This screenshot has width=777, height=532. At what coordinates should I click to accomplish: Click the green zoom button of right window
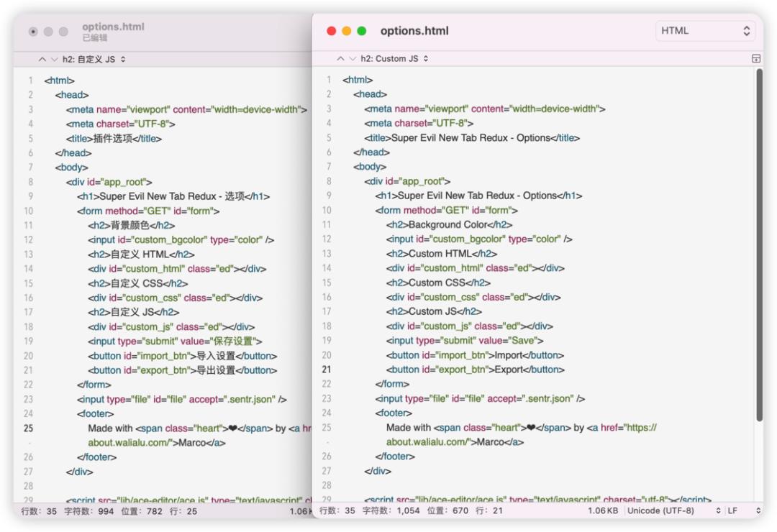pos(362,31)
